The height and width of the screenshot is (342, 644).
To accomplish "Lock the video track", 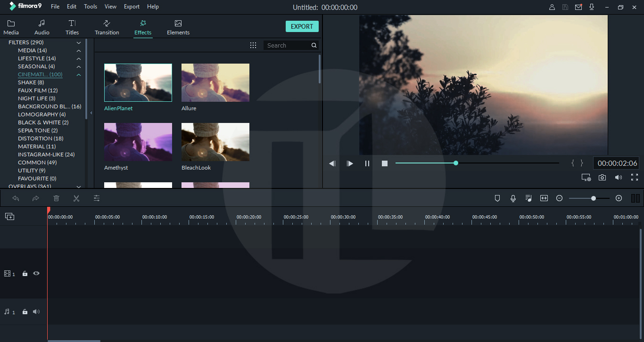I will (x=25, y=273).
